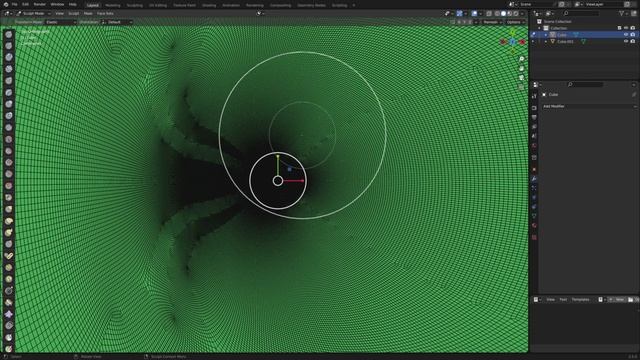Switch to the UV Editing workspace tab
The width and height of the screenshot is (640, 360).
158,5
